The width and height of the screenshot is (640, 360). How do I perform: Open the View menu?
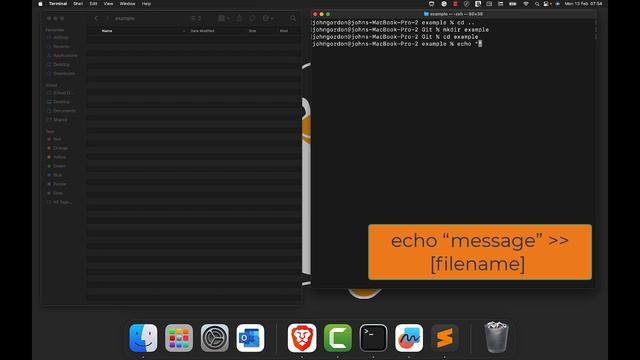pyautogui.click(x=108, y=4)
